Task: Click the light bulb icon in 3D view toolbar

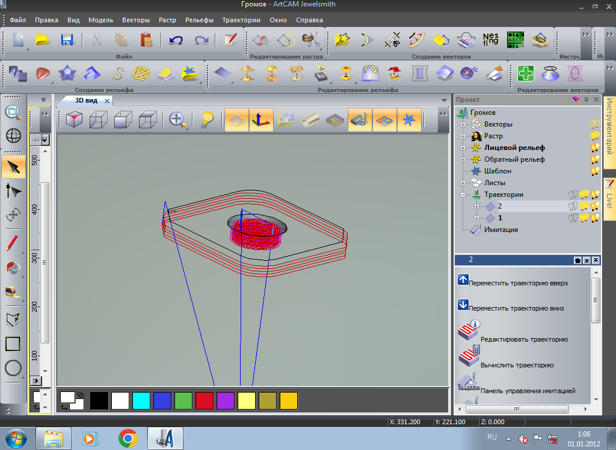Action: 206,120
